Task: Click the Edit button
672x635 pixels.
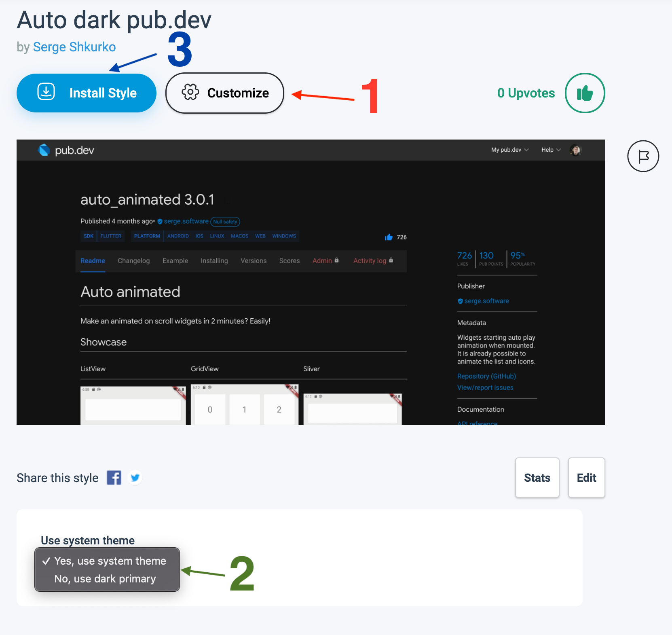Action: 587,478
